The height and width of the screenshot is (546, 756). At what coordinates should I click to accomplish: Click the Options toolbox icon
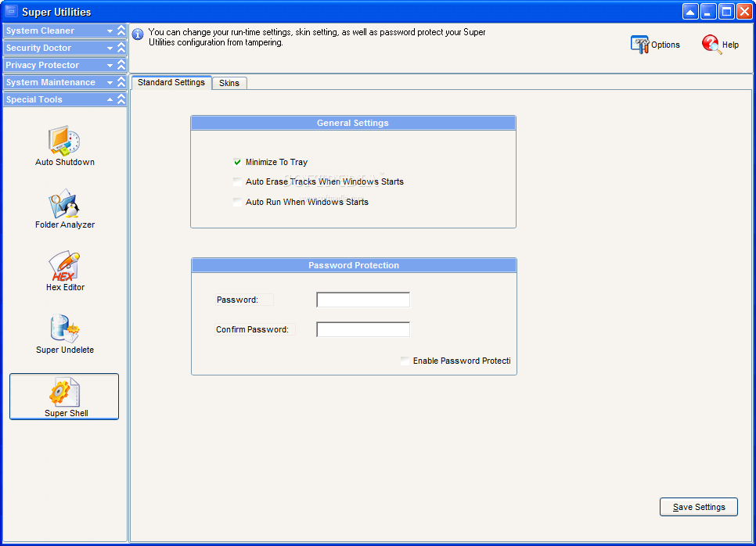(x=640, y=45)
